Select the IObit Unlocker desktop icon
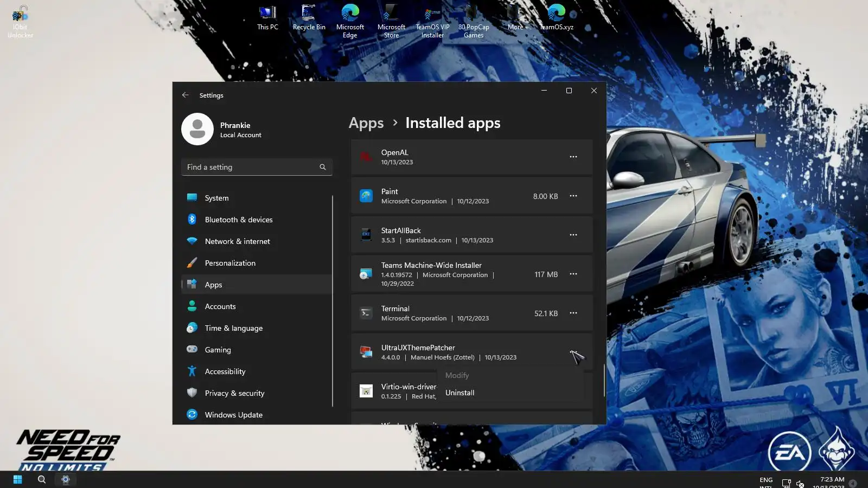Viewport: 868px width, 488px height. point(20,22)
